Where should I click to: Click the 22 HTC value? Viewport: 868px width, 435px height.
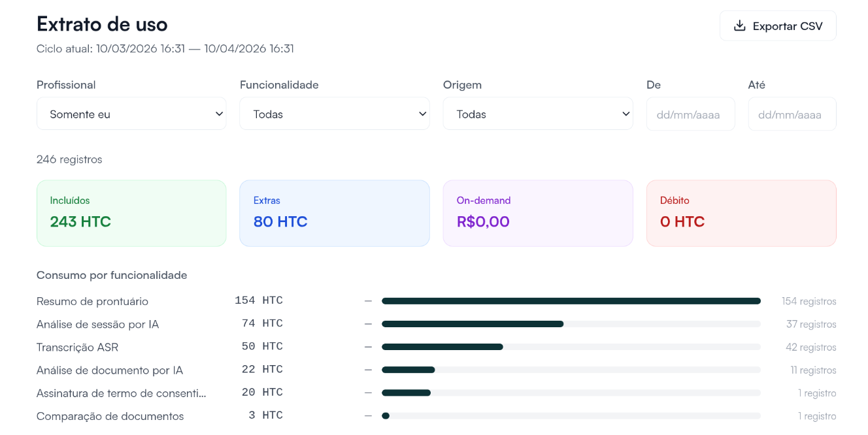pyautogui.click(x=262, y=369)
